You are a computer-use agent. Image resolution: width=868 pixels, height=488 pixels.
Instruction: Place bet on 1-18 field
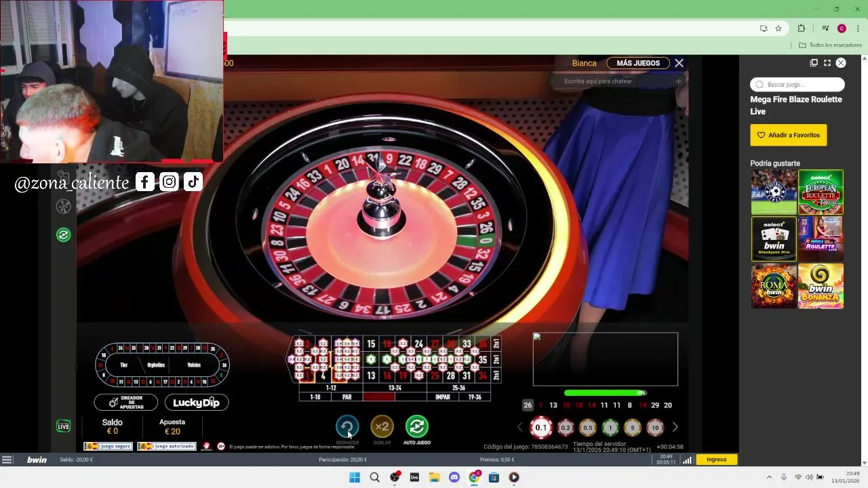315,396
